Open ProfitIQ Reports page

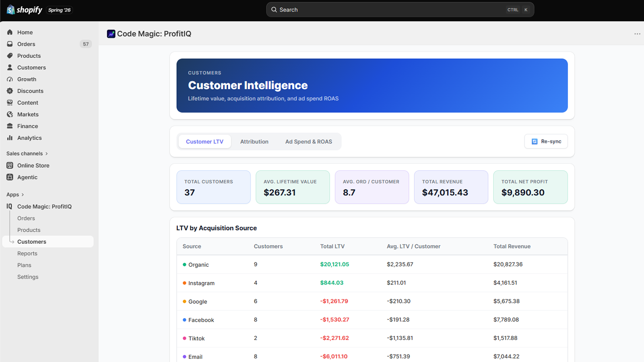point(27,253)
